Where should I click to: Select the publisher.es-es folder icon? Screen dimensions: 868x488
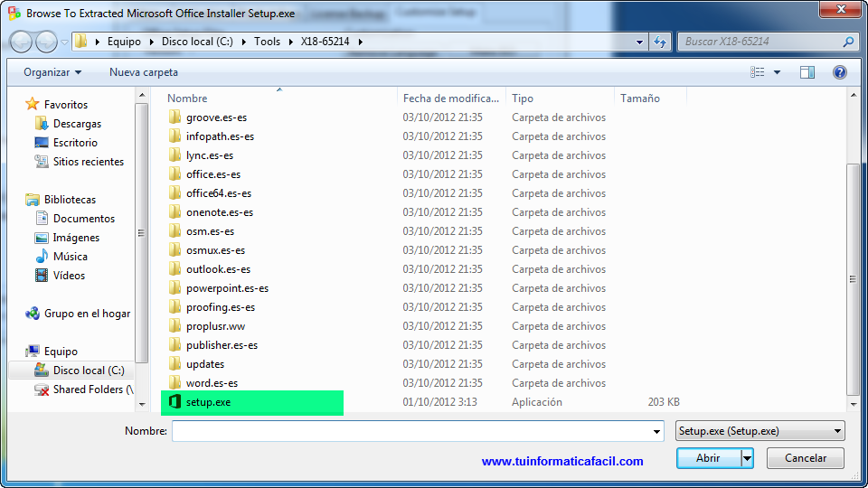175,344
